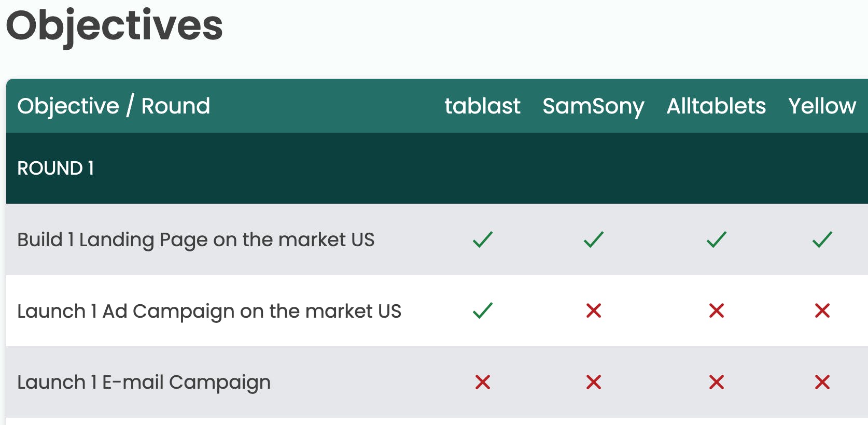Click Alltablets' checkmark for Build Landing Page
Screen dimensions: 868x425
pyautogui.click(x=716, y=239)
